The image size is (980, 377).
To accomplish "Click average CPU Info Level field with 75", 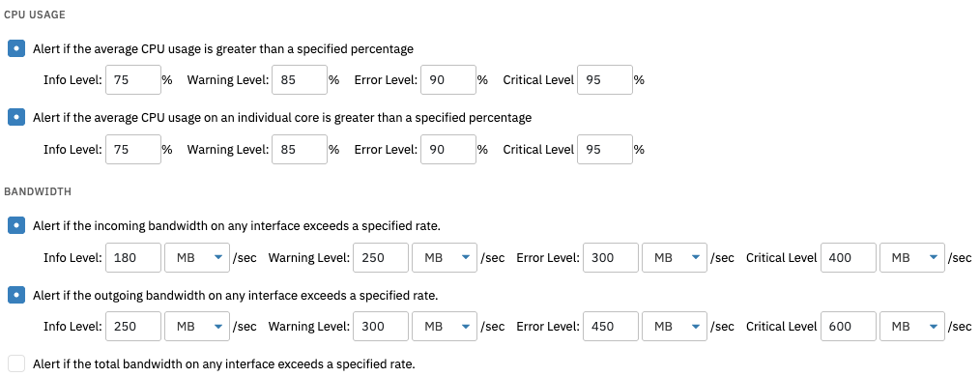I will pyautogui.click(x=133, y=80).
